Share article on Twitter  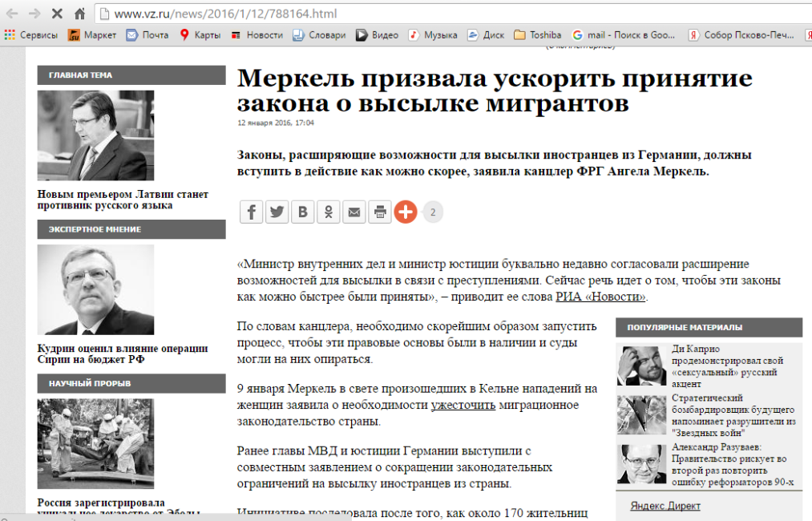point(277,212)
